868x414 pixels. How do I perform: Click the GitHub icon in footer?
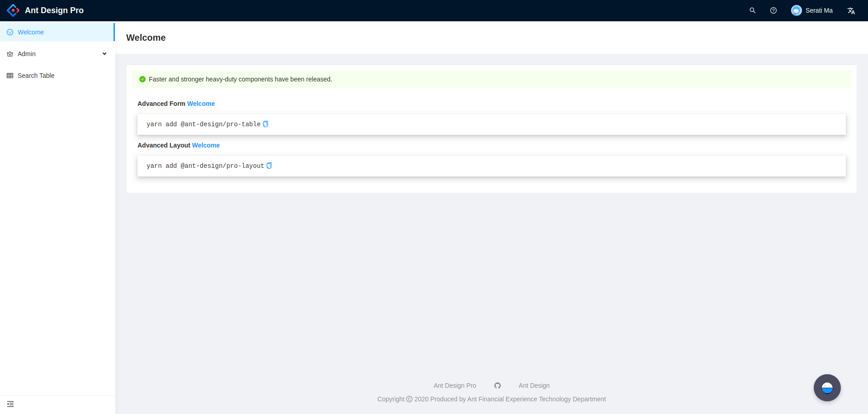498,385
